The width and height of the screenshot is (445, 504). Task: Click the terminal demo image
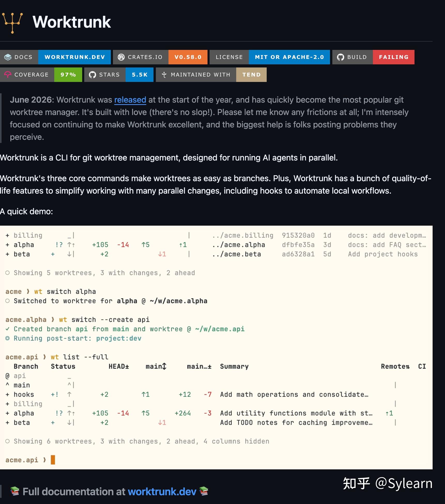[x=216, y=347]
